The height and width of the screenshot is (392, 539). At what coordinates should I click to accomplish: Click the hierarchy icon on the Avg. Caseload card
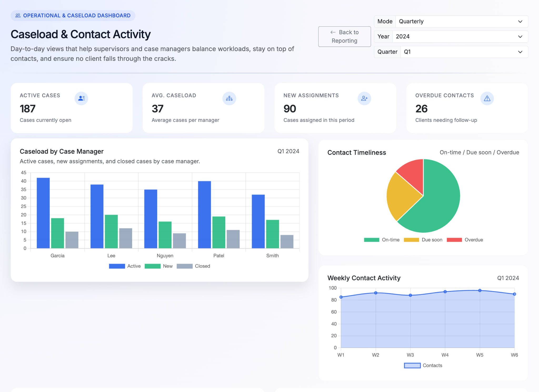[x=229, y=98]
